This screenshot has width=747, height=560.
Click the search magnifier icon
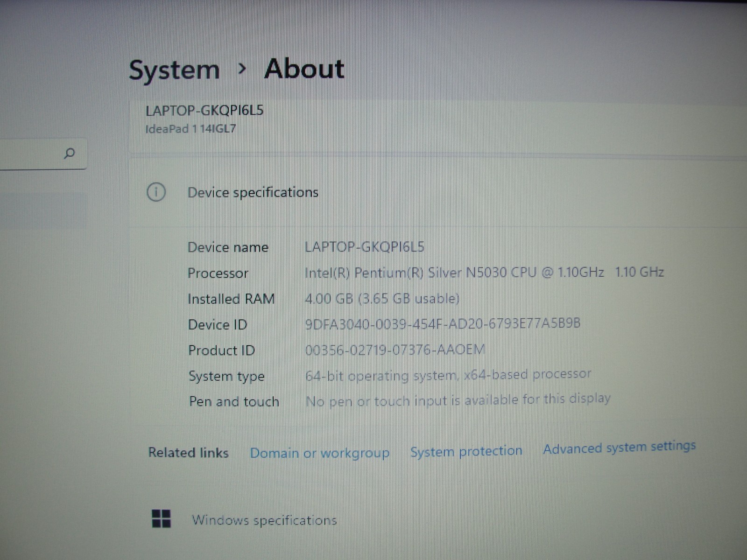coord(69,153)
